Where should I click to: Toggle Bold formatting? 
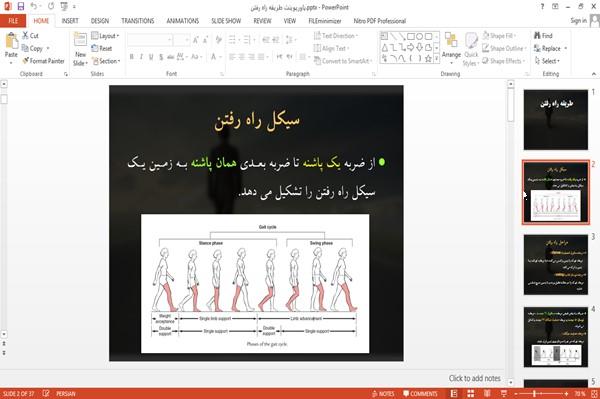pyautogui.click(x=132, y=57)
